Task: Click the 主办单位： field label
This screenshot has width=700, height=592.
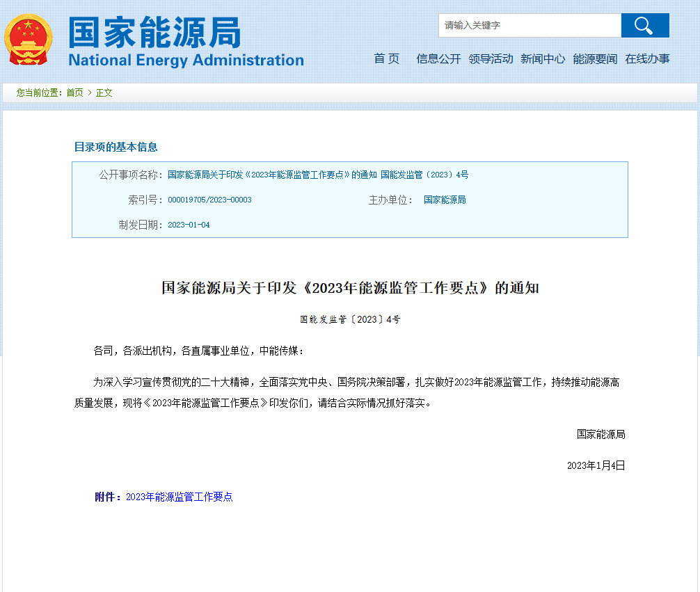Action: (392, 200)
